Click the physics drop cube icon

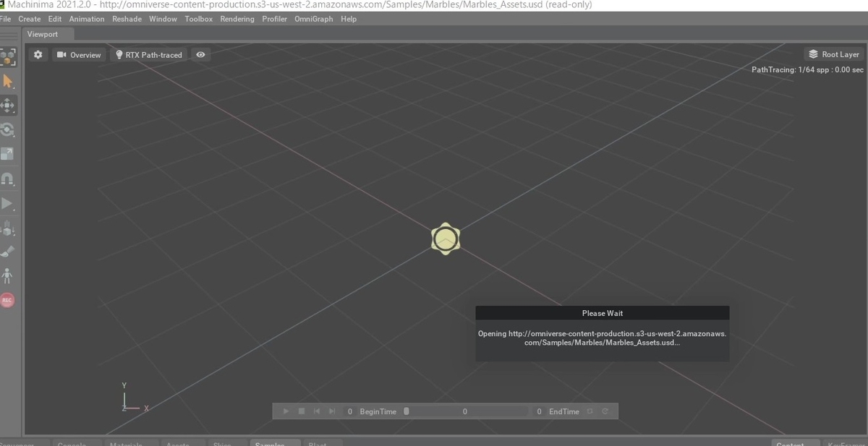click(x=9, y=228)
